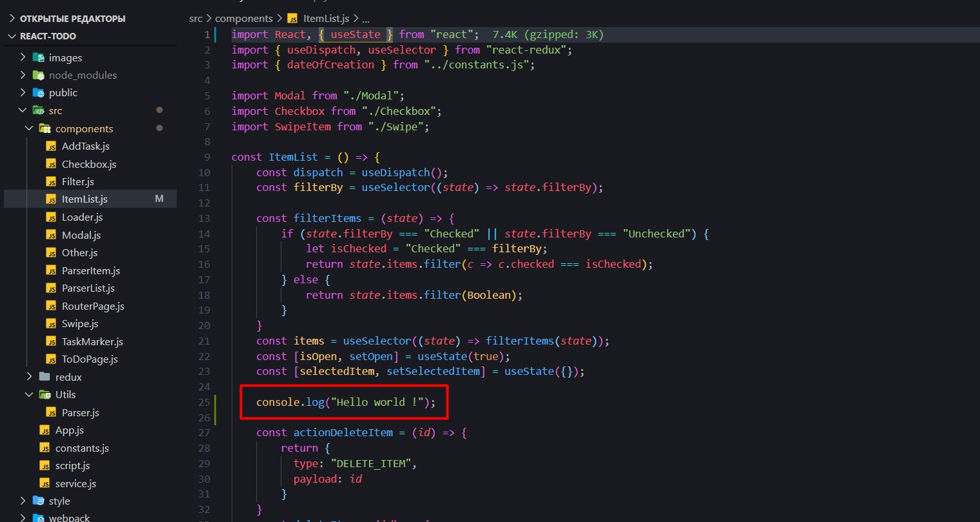980x522 pixels.
Task: Click the JS icon beside RouterPage.js
Action: click(51, 306)
